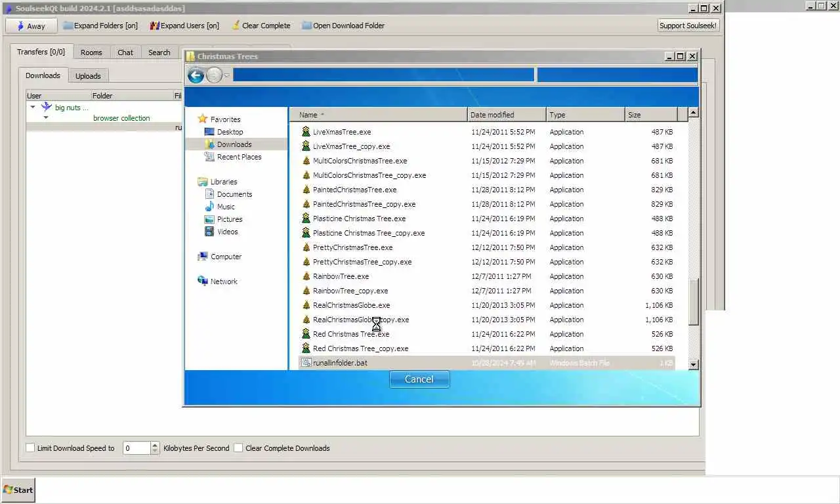Image resolution: width=840 pixels, height=504 pixels.
Task: Select Plasticine Christmas Tree.exe icon
Action: coord(306,219)
